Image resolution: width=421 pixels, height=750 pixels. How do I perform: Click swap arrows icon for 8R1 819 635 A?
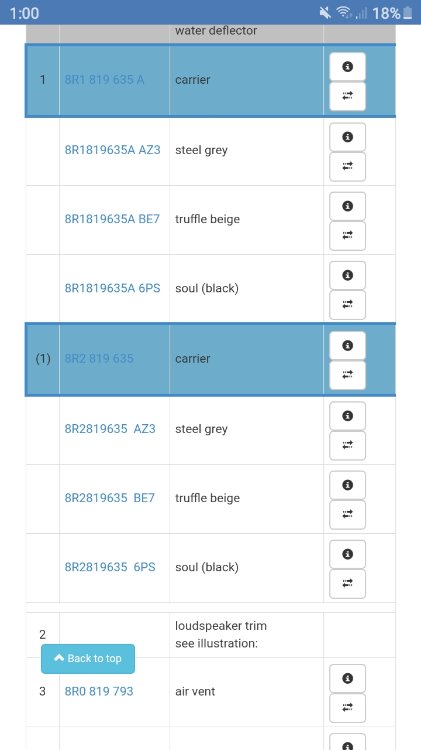click(x=347, y=96)
